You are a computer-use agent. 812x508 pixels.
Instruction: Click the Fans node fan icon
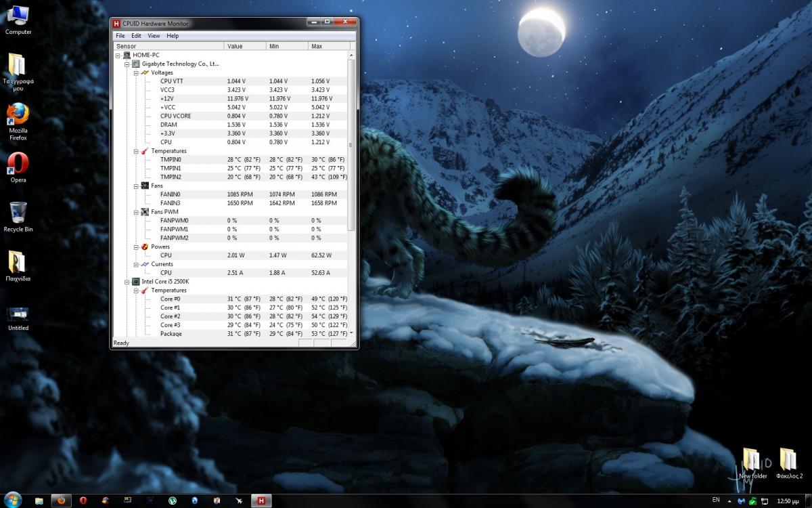click(145, 186)
